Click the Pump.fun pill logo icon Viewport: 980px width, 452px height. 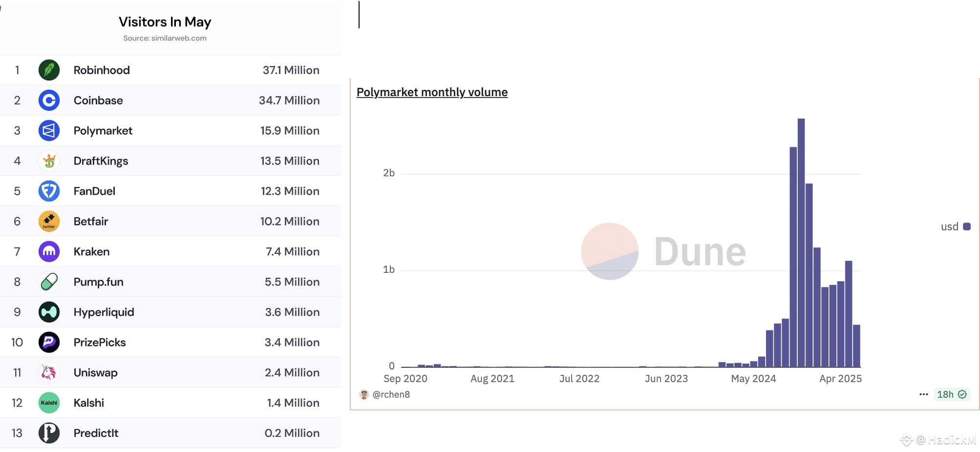(49, 282)
